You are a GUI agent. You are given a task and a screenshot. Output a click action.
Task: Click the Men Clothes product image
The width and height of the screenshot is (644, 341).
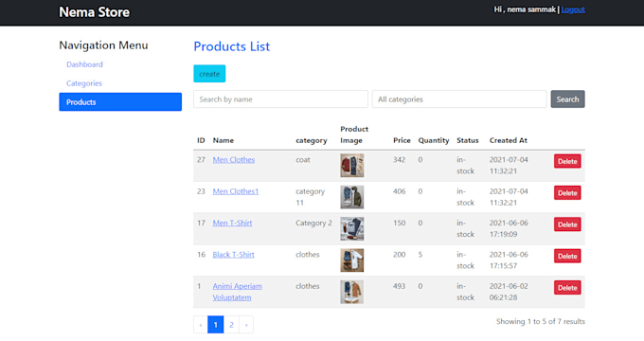point(352,166)
